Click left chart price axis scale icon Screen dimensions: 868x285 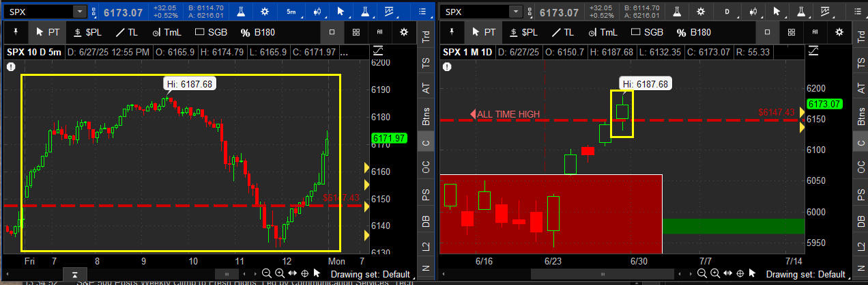coord(379,52)
